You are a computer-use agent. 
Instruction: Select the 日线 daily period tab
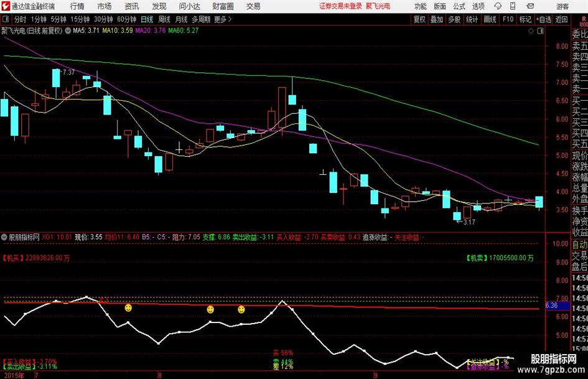point(147,19)
